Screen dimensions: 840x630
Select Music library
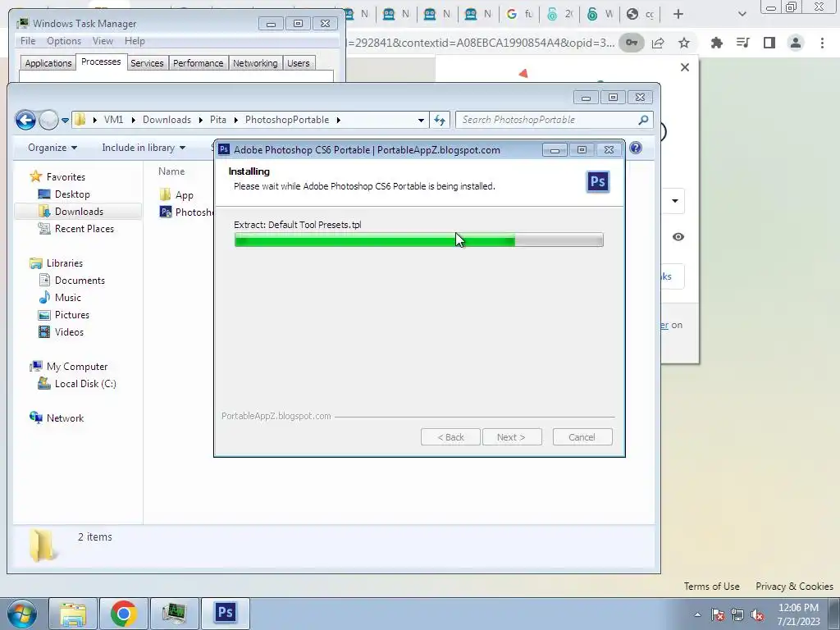[x=67, y=297]
